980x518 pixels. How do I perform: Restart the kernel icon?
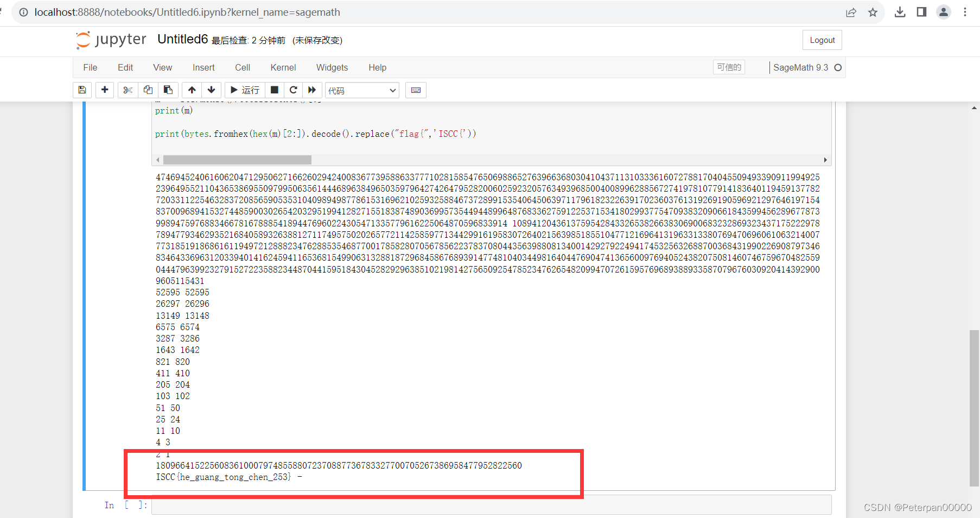294,90
